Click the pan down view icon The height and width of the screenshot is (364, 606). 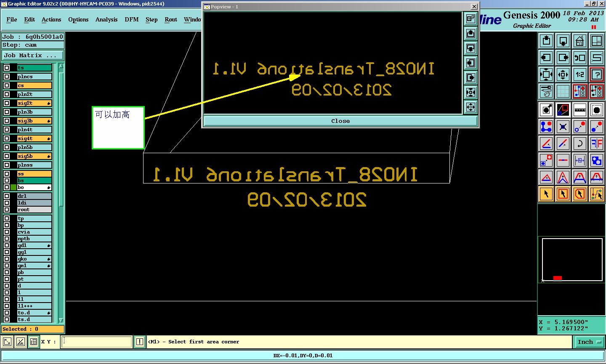pos(563,41)
